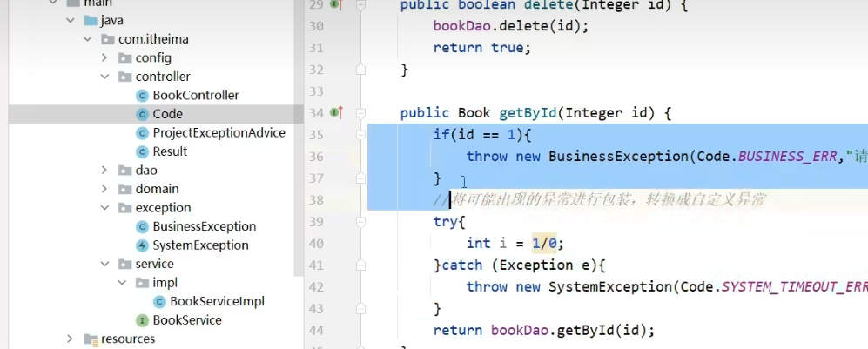Expand the dao package node
868x349 pixels.
coord(104,171)
